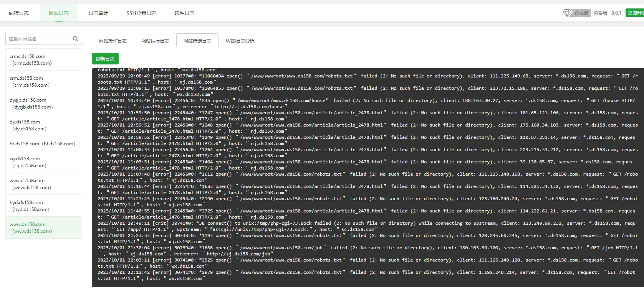Select site crm.ds158.com in list
644x288 pixels.
tap(44, 81)
